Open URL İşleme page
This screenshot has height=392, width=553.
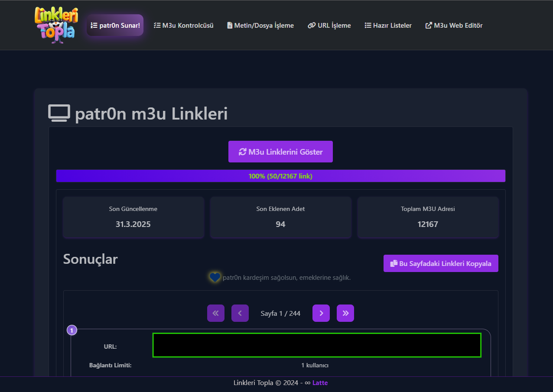(x=329, y=26)
